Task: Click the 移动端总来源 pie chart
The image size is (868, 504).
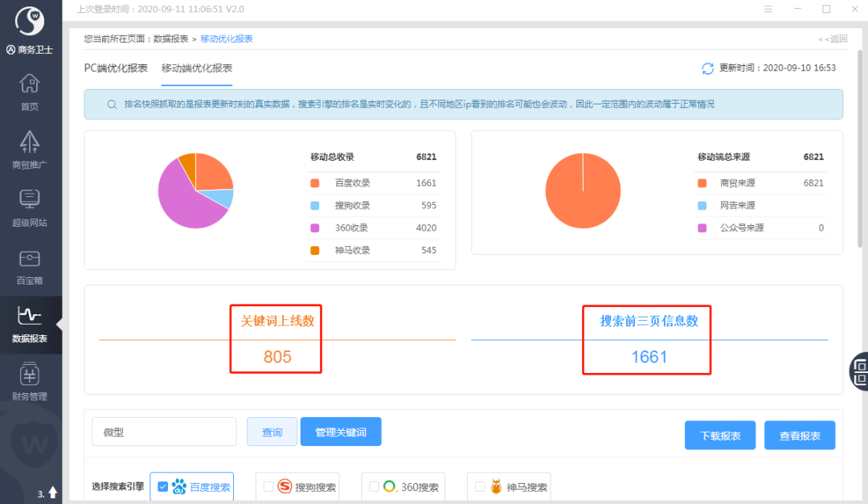Action: tap(583, 191)
